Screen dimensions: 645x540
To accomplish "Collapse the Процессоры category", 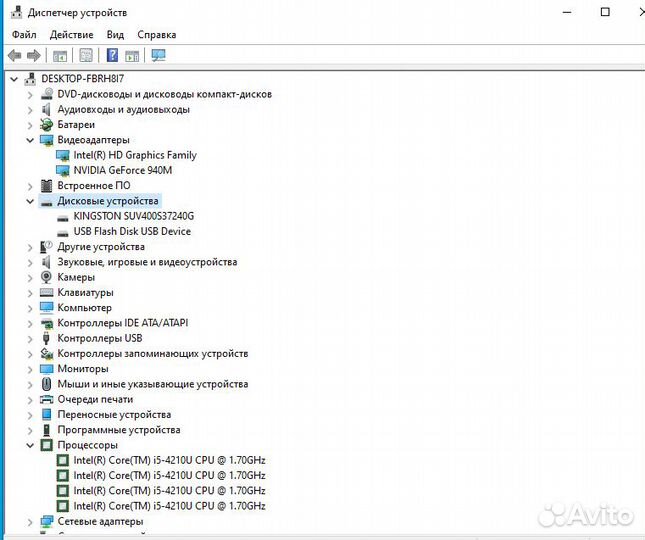I will [x=30, y=445].
